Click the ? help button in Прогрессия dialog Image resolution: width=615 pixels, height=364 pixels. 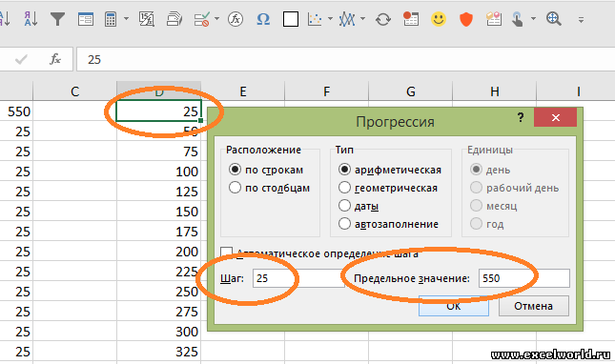[x=521, y=117]
